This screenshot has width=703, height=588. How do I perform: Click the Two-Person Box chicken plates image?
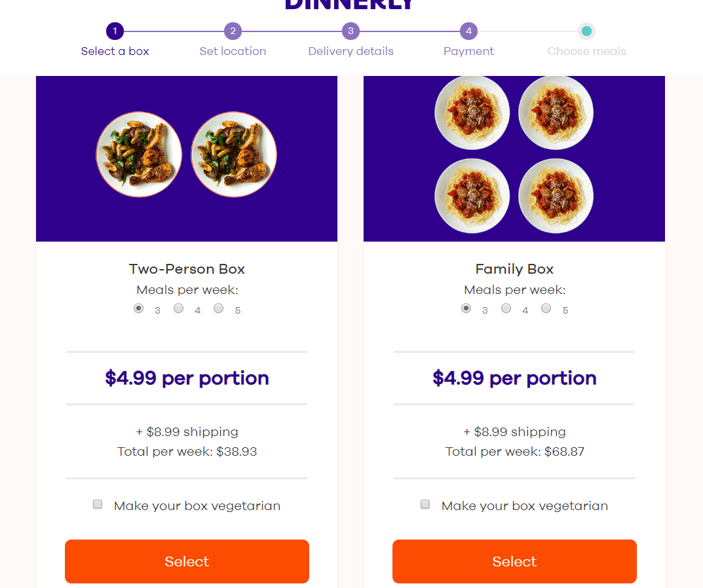pos(187,158)
